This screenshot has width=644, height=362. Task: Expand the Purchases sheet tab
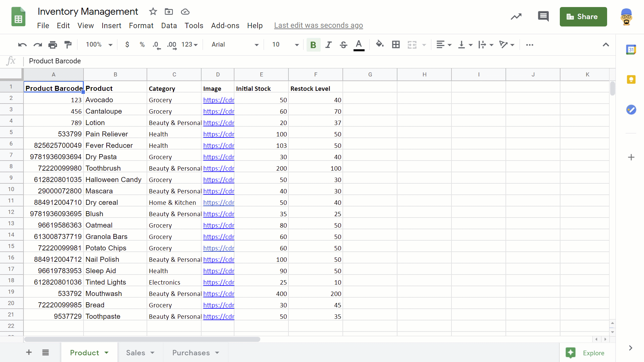(217, 353)
